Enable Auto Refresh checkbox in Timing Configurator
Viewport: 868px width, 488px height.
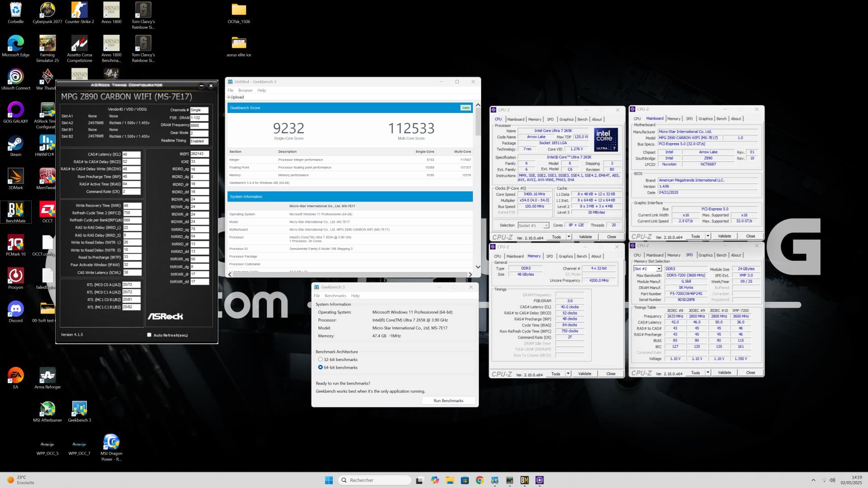tap(149, 335)
